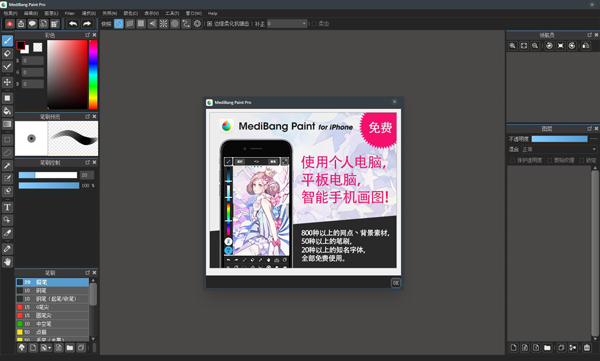This screenshot has width=600, height=361.
Task: Toggle the edge softening checkbox in toolbar
Action: [x=209, y=24]
